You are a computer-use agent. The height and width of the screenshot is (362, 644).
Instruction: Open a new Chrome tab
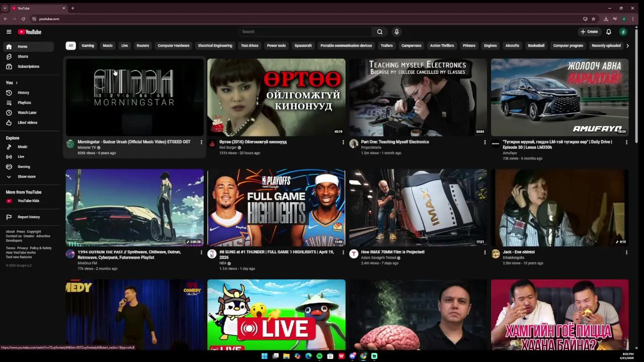click(x=72, y=8)
